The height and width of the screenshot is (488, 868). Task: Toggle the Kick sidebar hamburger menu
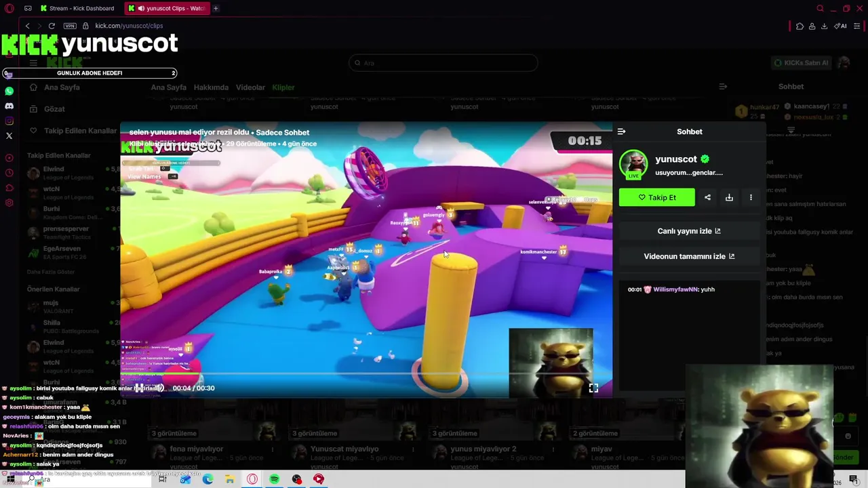coord(33,63)
